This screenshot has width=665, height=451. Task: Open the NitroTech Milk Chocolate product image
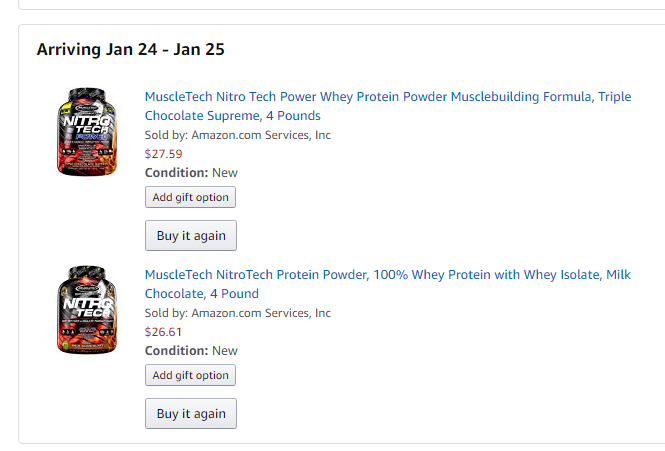87,310
